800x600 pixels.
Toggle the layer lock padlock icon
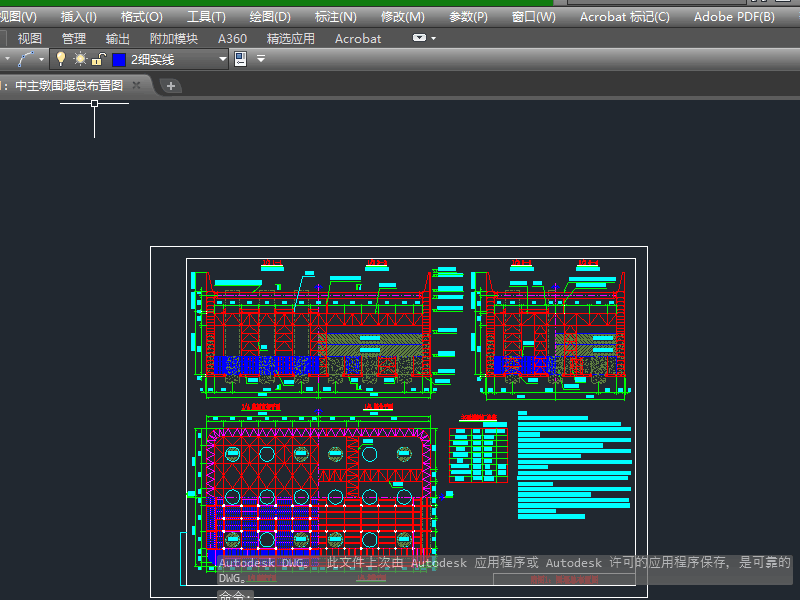[x=99, y=60]
